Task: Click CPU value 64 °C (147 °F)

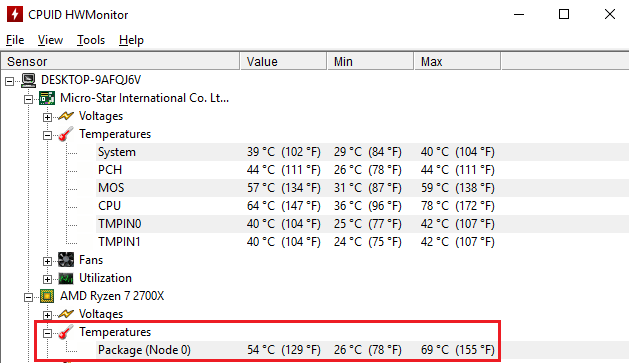Action: 284,206
